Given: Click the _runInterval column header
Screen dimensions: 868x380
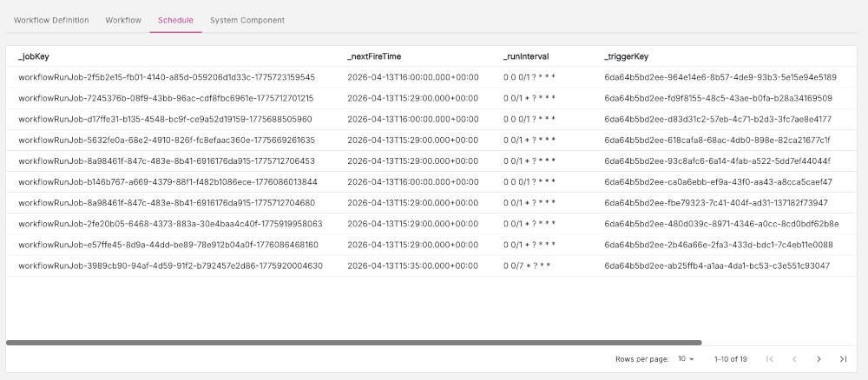Looking at the screenshot, I should click(526, 56).
